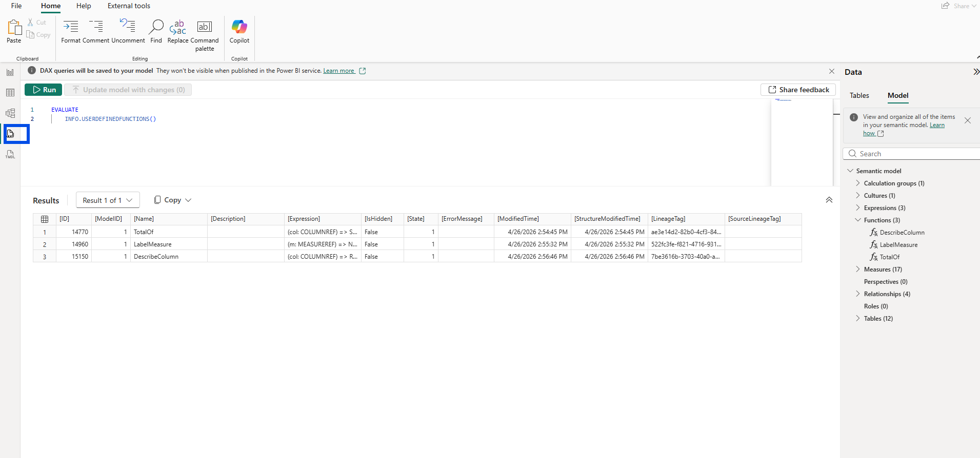Expand Relationships (4)

[x=858, y=294]
